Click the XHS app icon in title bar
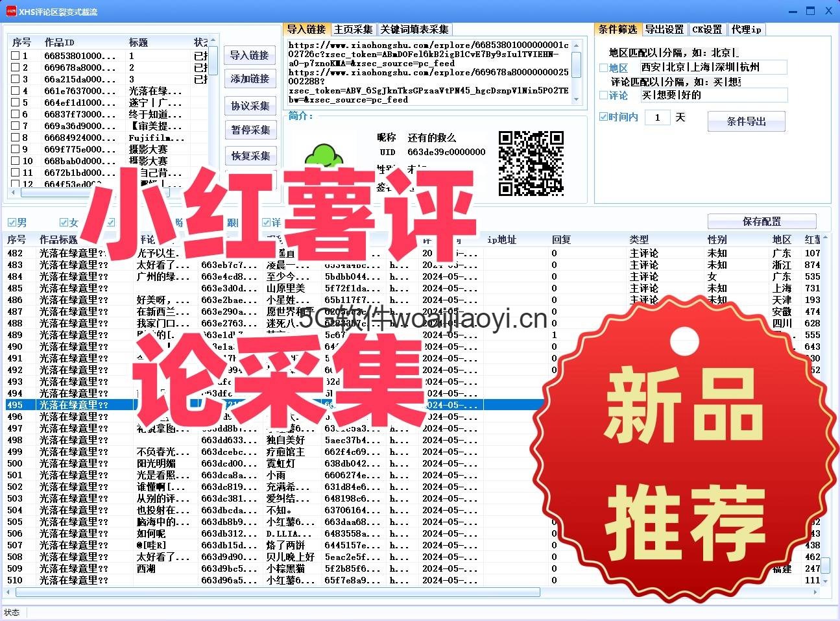 [x=11, y=11]
